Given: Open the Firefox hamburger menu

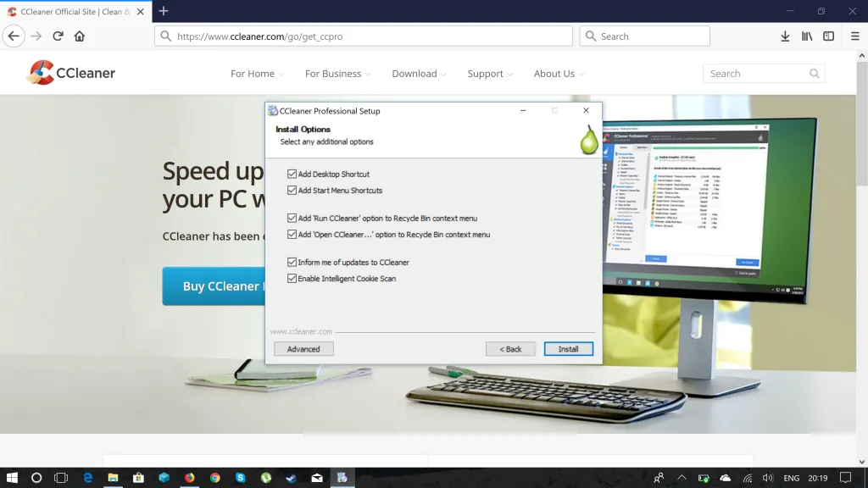Looking at the screenshot, I should (854, 36).
